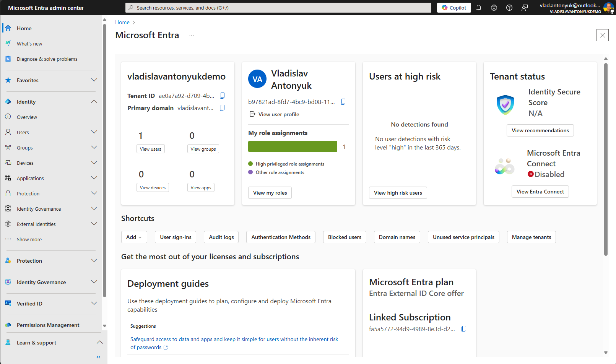Expand the Devices submenu
Viewport: 616px width, 364px height.
pos(94,163)
